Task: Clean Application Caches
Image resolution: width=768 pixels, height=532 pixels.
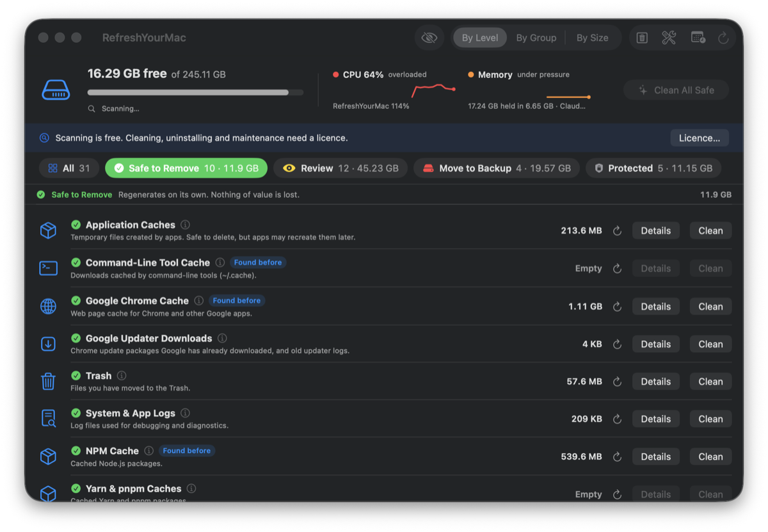Action: 710,230
